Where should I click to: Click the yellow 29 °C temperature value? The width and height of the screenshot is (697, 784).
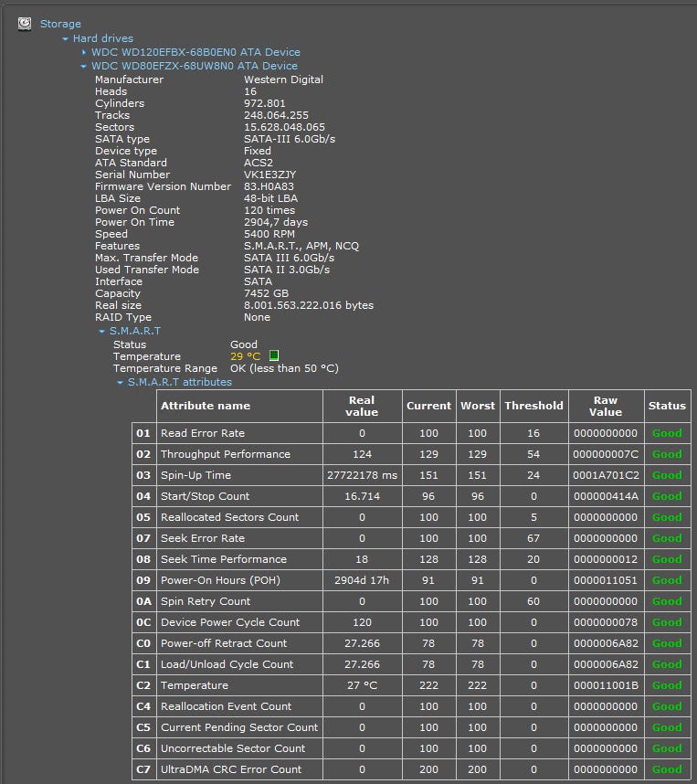tap(245, 356)
